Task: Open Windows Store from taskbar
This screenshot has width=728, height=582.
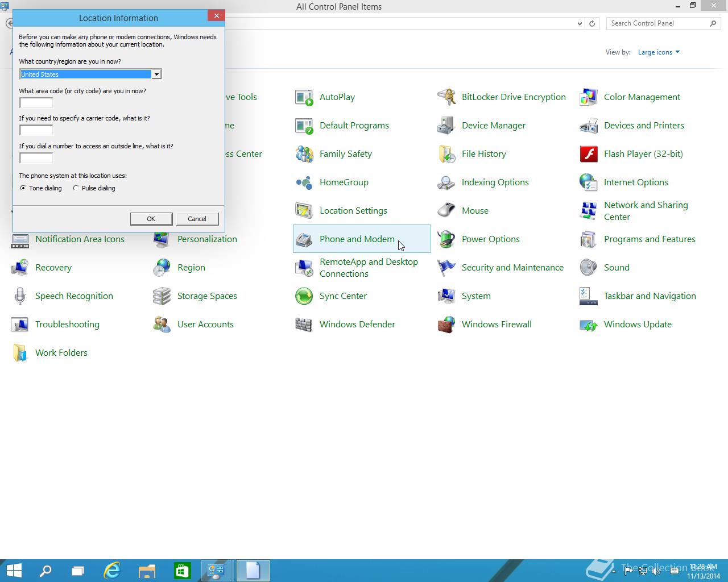Action: (182, 571)
